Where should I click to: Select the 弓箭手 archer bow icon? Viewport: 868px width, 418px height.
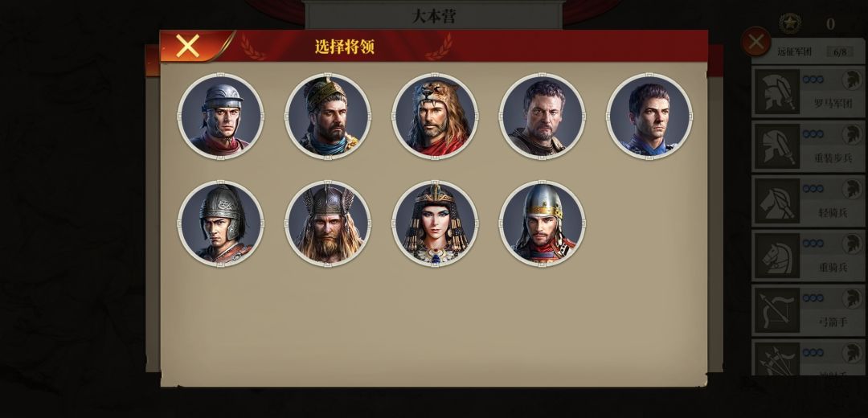(x=777, y=310)
